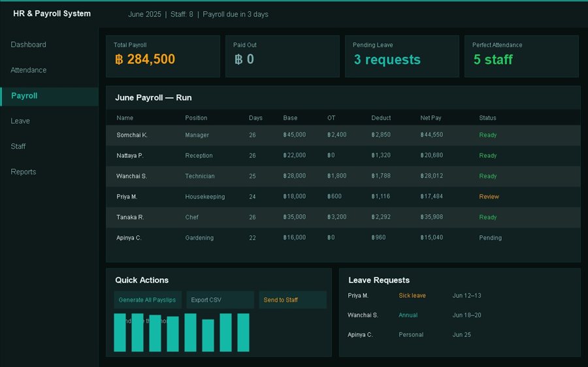
Task: Select the Nattaya P. name cell
Action: (130, 155)
